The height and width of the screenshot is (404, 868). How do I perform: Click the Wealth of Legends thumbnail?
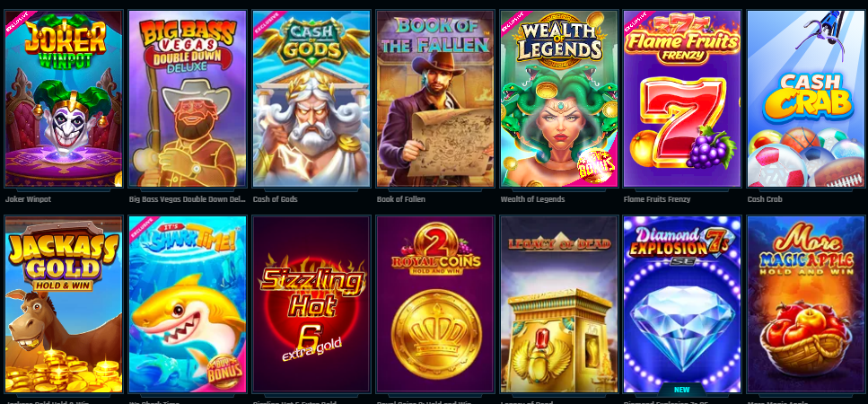pos(559,99)
